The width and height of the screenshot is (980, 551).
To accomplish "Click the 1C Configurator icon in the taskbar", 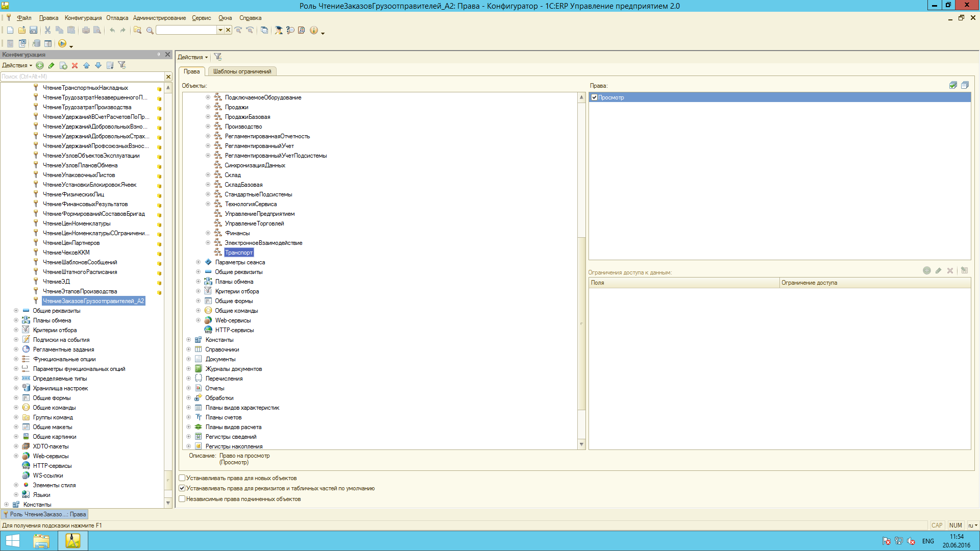I will [x=72, y=541].
